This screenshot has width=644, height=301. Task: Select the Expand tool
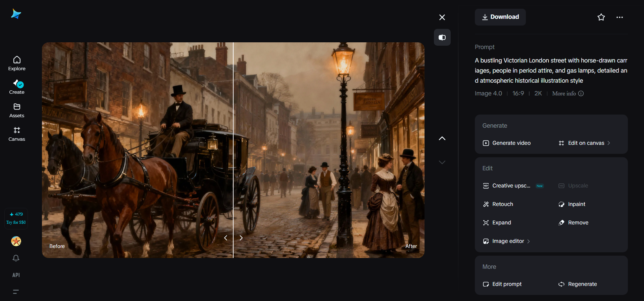pos(497,223)
